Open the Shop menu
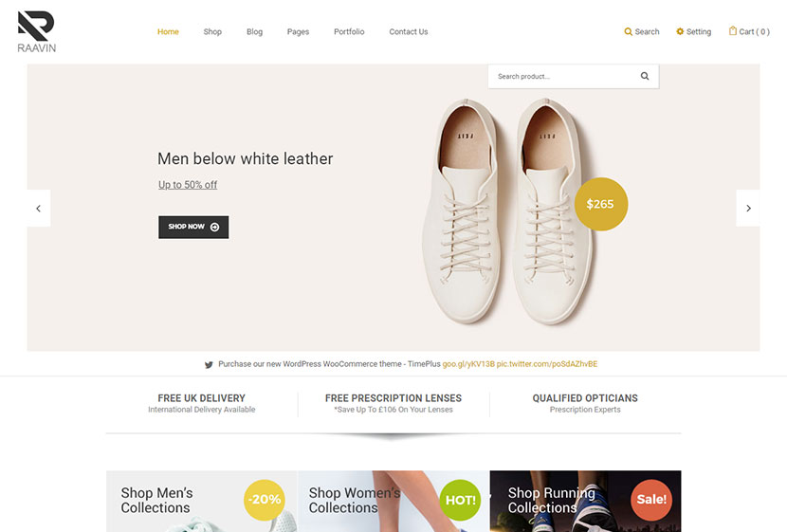This screenshot has width=787, height=532. click(x=212, y=31)
